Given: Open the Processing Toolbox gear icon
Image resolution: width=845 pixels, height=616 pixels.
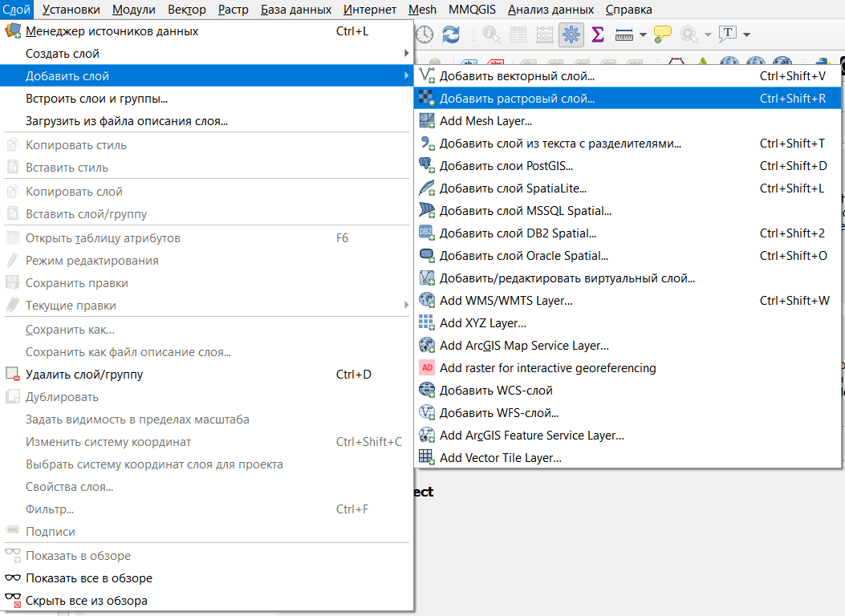Looking at the screenshot, I should tap(571, 34).
